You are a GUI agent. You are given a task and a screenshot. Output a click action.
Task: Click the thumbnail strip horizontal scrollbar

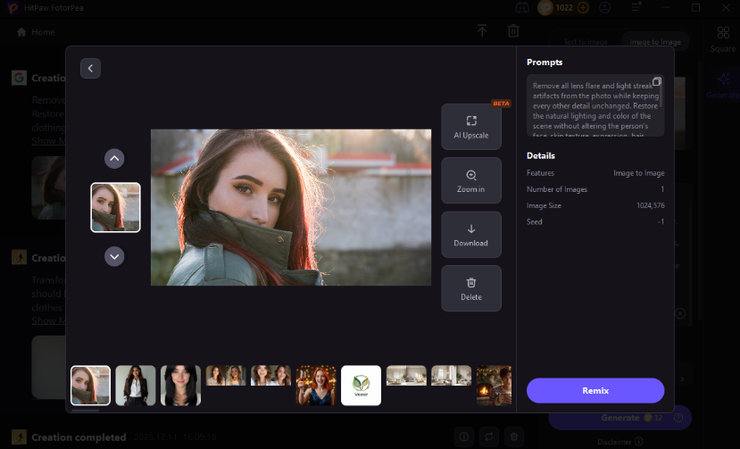coord(85,410)
